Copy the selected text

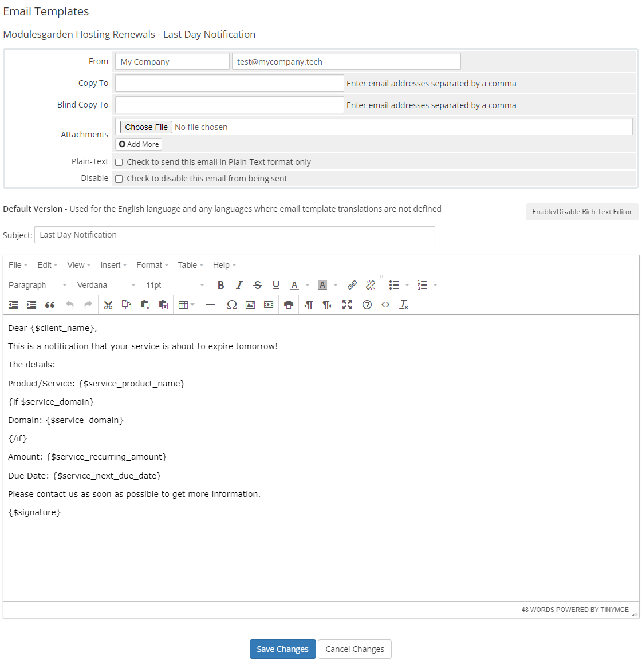[127, 305]
